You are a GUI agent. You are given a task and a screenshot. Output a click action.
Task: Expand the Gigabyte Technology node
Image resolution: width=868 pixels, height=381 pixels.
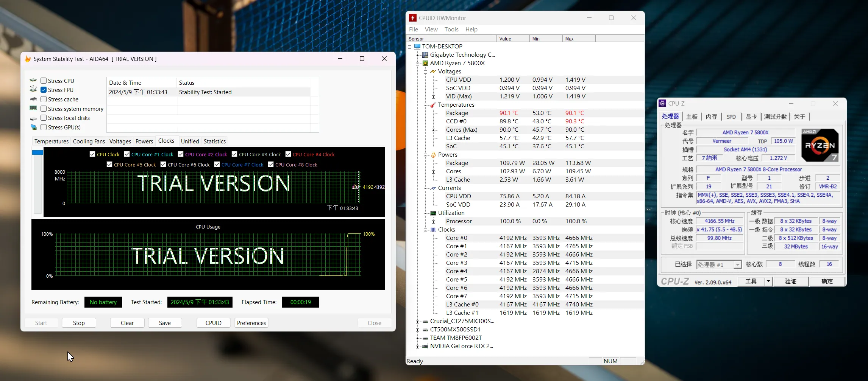coord(417,55)
